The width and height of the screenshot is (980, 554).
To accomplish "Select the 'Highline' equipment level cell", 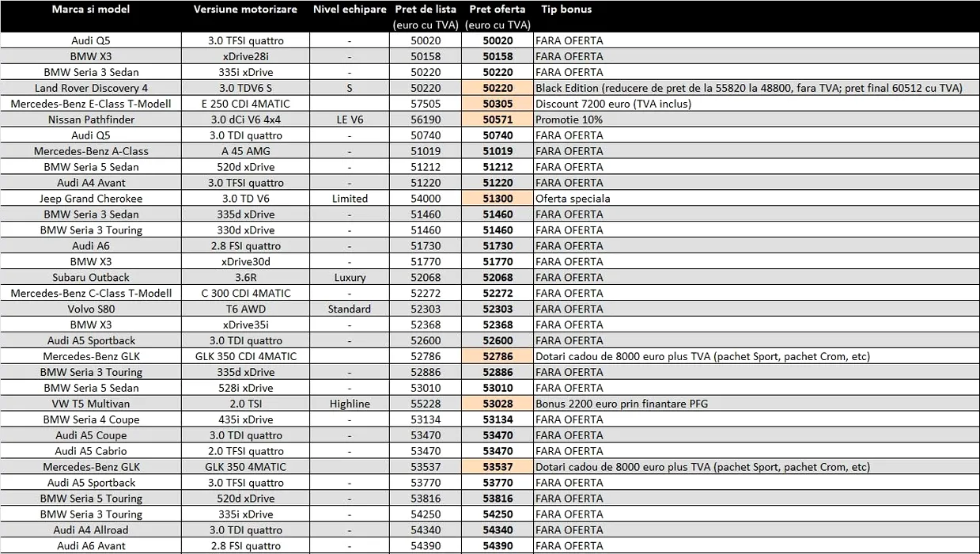I will click(x=350, y=404).
